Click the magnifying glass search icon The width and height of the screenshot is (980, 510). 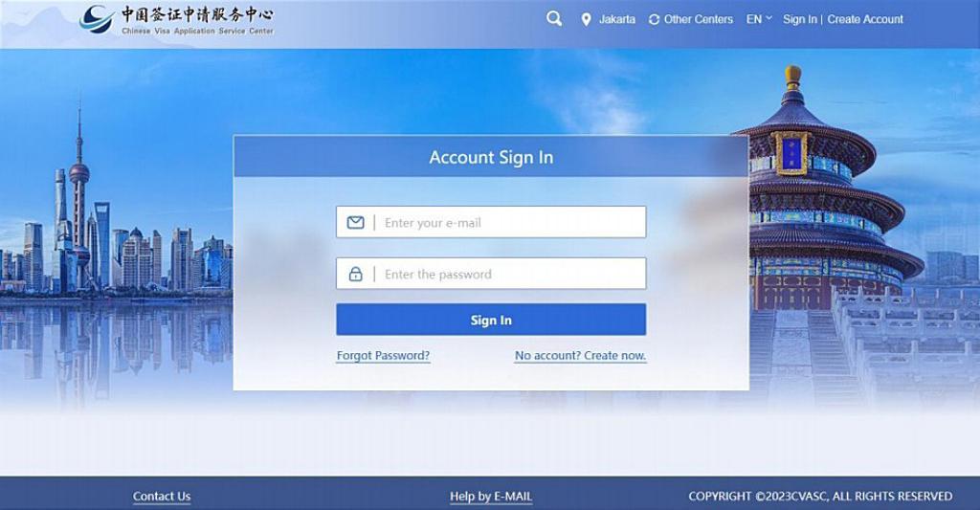554,19
